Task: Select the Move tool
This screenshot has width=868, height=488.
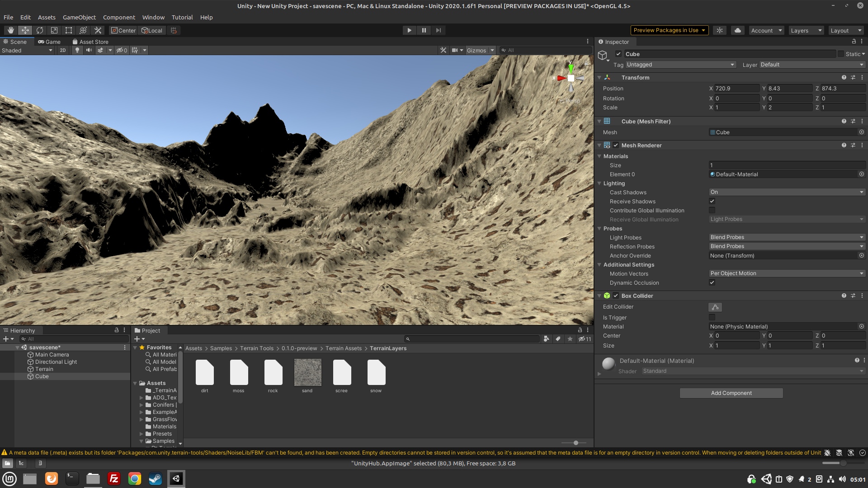Action: [x=25, y=30]
